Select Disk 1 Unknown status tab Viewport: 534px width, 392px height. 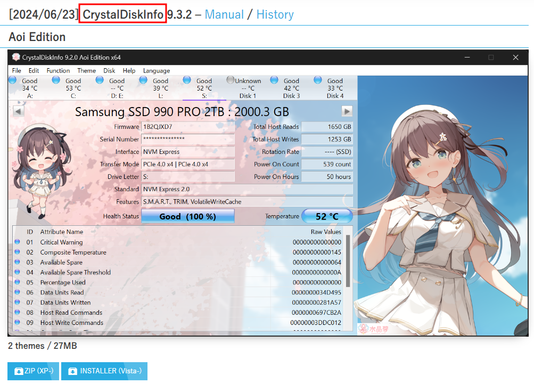coord(248,88)
